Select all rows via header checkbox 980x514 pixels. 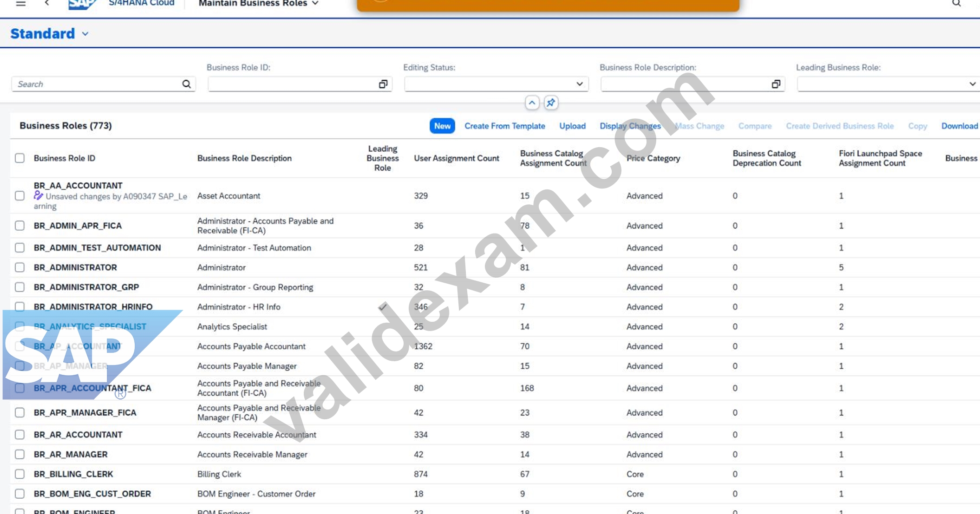(20, 158)
